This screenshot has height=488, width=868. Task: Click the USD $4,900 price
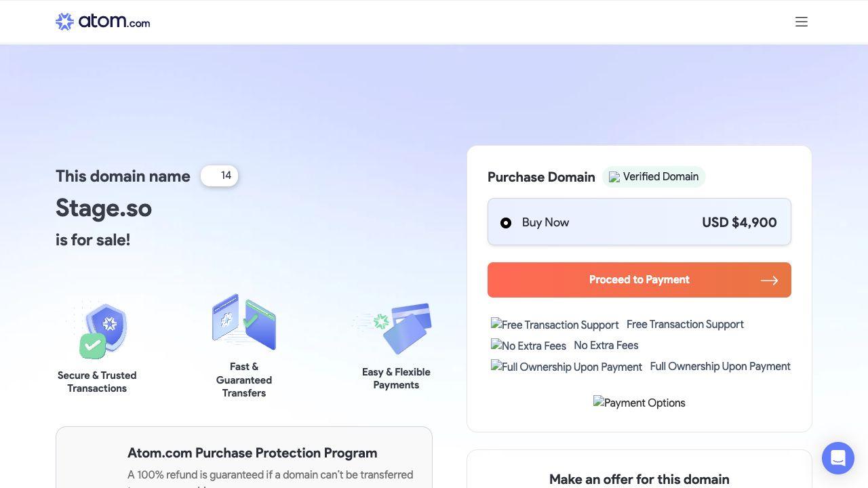pyautogui.click(x=739, y=222)
